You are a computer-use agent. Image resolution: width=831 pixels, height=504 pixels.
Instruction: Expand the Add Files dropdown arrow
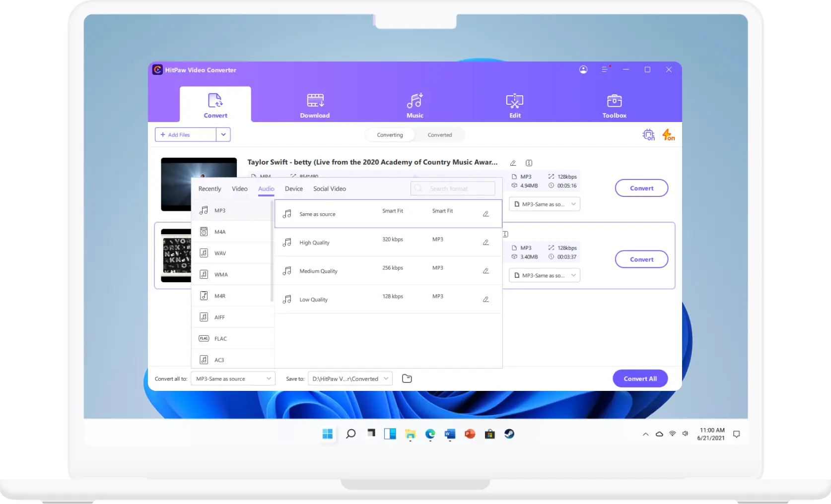[x=223, y=134]
